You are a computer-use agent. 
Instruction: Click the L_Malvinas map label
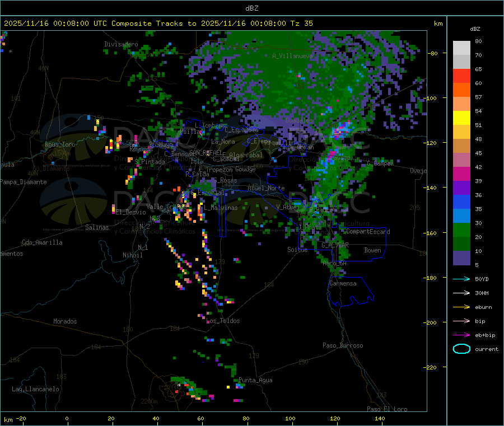pyautogui.click(x=221, y=208)
